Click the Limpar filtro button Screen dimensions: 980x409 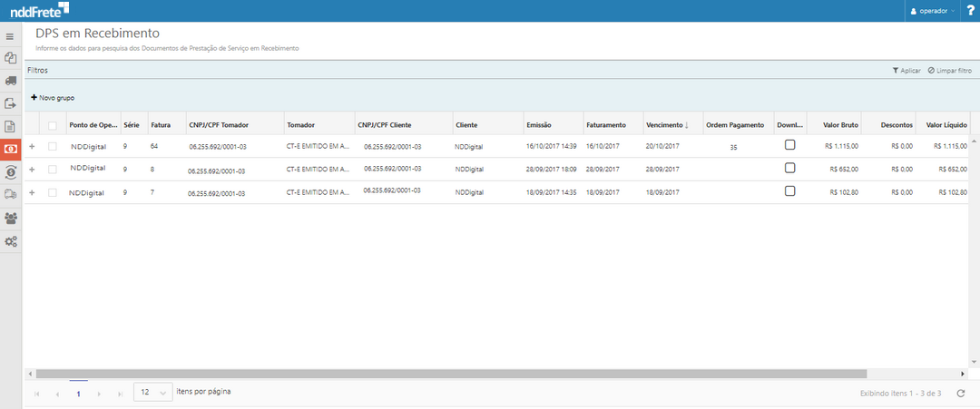[949, 70]
